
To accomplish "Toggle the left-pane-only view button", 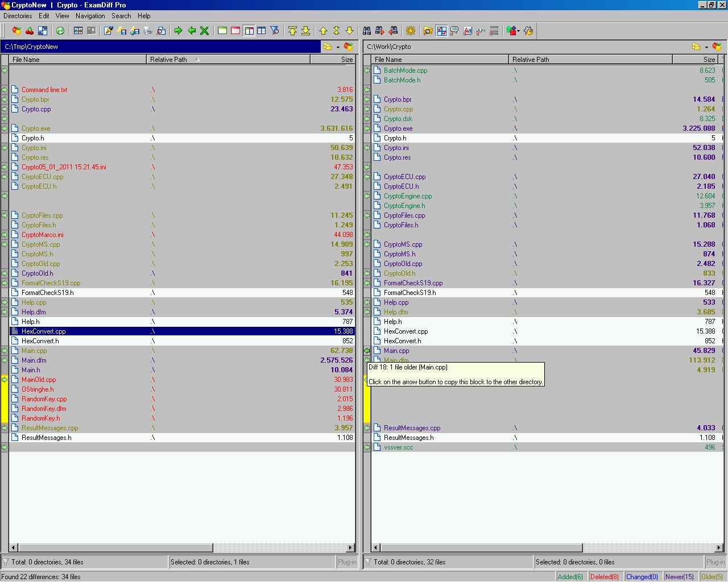I will coord(222,31).
